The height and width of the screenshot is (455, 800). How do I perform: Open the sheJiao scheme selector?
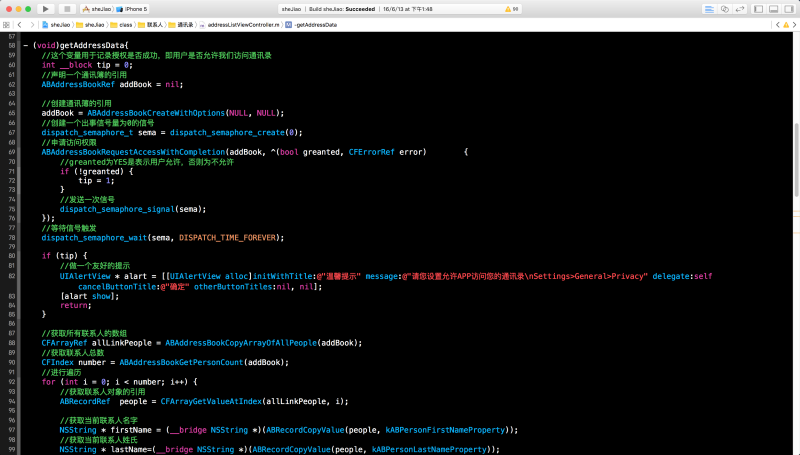coord(97,9)
